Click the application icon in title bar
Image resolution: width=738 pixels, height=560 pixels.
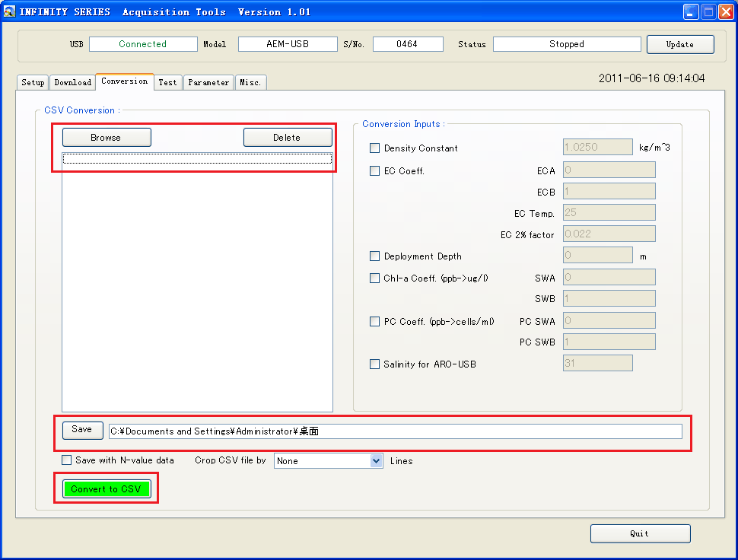click(x=9, y=11)
